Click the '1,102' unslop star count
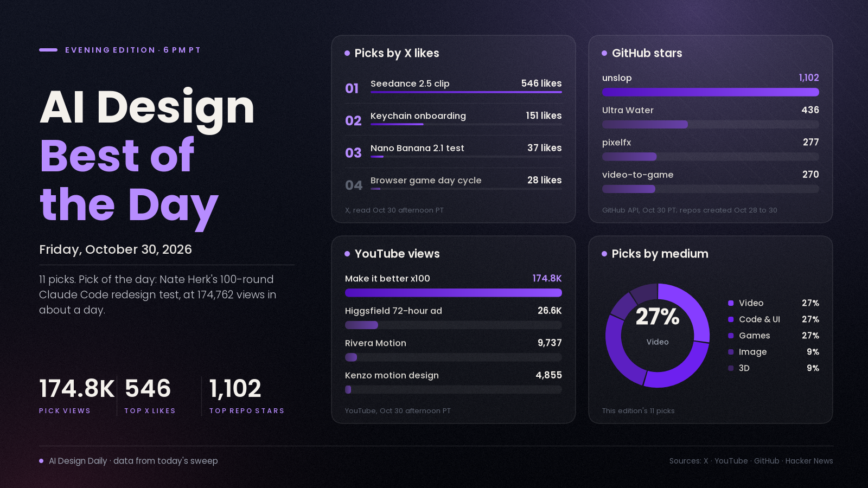This screenshot has width=868, height=488. [x=809, y=78]
